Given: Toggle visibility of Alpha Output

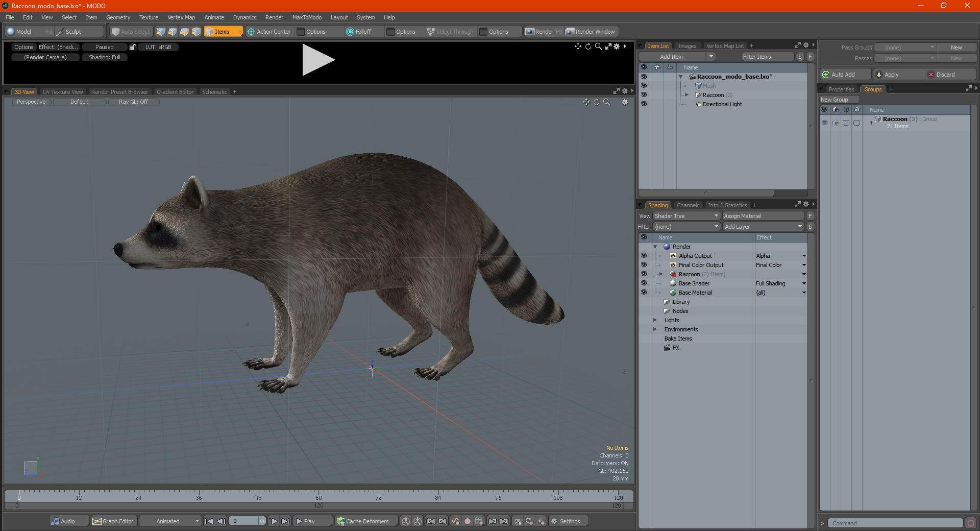Looking at the screenshot, I should (x=644, y=256).
